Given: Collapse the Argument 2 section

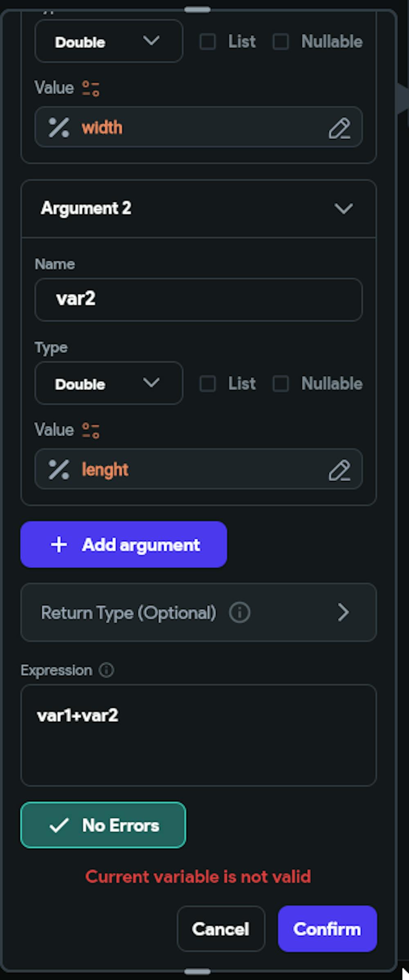Looking at the screenshot, I should [344, 208].
